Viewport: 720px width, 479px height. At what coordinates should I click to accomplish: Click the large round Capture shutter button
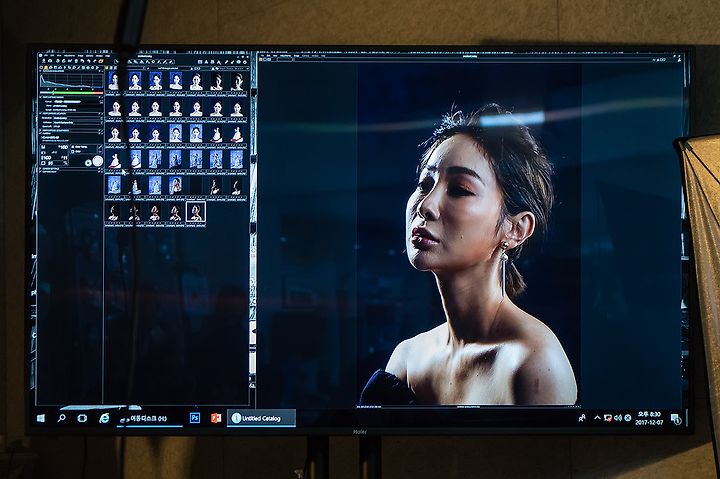(97, 161)
